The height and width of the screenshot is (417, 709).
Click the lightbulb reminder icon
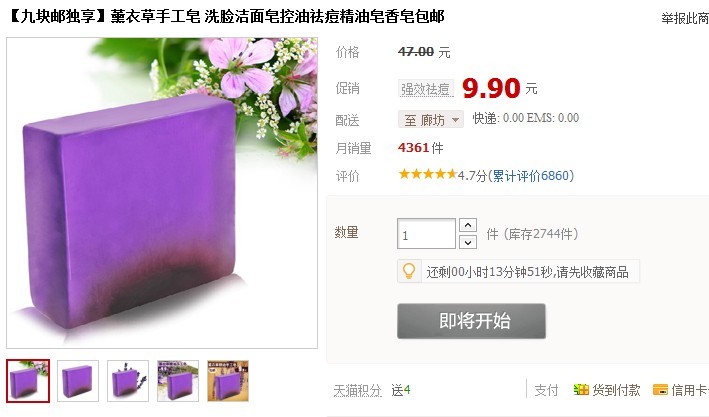click(409, 271)
